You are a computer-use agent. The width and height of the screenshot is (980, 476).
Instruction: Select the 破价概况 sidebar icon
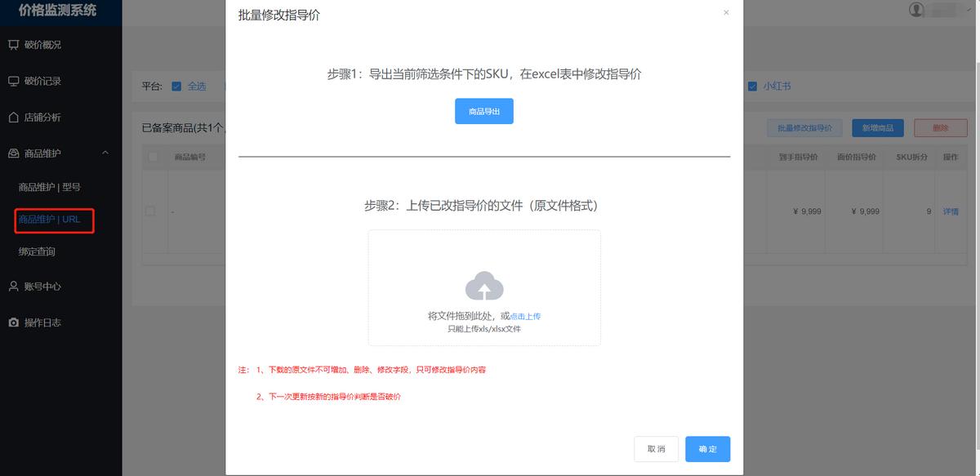[x=14, y=43]
